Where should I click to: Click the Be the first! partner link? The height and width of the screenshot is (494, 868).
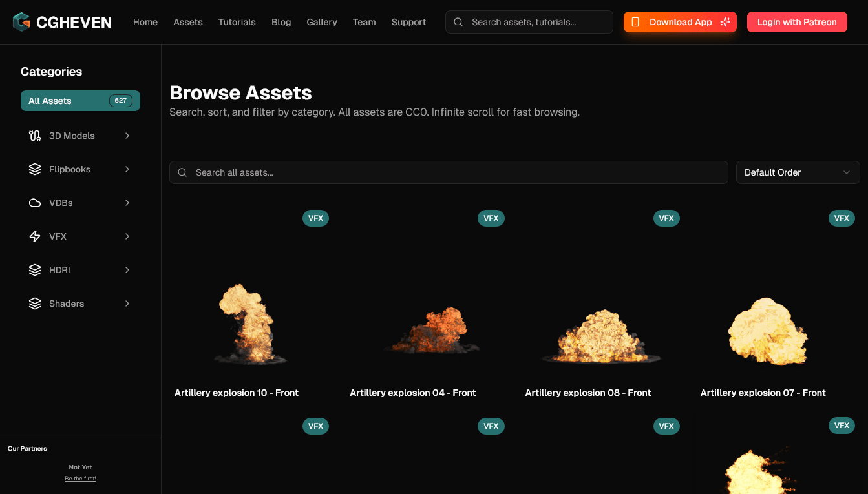[80, 478]
